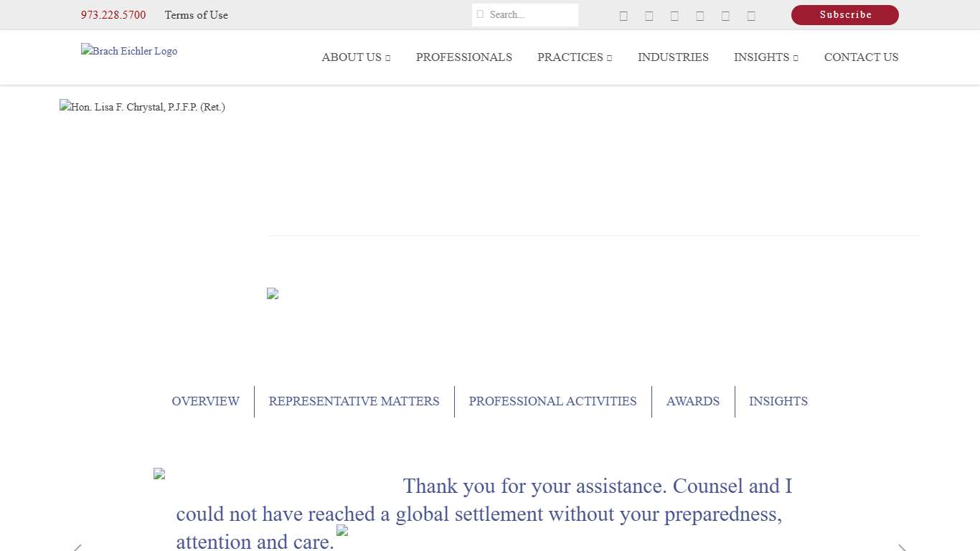
Task: Click into the Search input field
Action: tap(531, 15)
